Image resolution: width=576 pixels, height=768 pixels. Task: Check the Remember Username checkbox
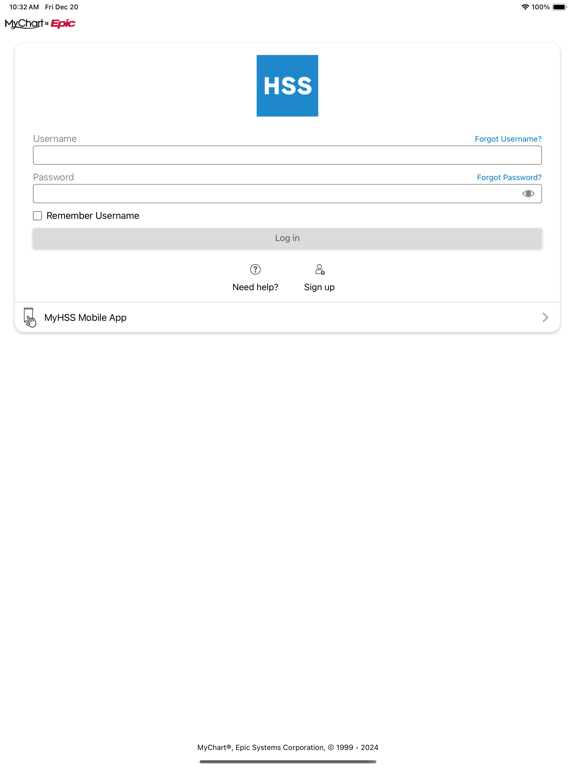pyautogui.click(x=37, y=216)
